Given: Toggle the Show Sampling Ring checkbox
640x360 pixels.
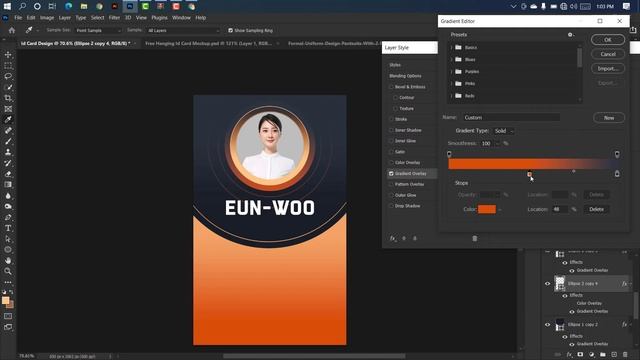Looking at the screenshot, I should [x=230, y=30].
